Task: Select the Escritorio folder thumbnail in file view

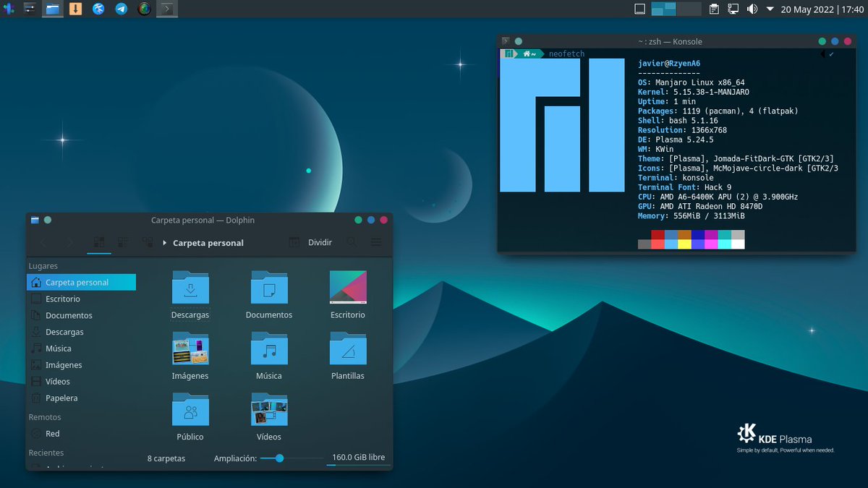Action: tap(348, 288)
